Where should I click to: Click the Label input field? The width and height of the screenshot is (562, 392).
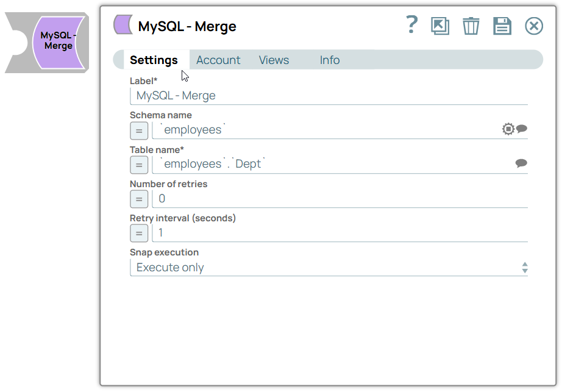pos(329,96)
